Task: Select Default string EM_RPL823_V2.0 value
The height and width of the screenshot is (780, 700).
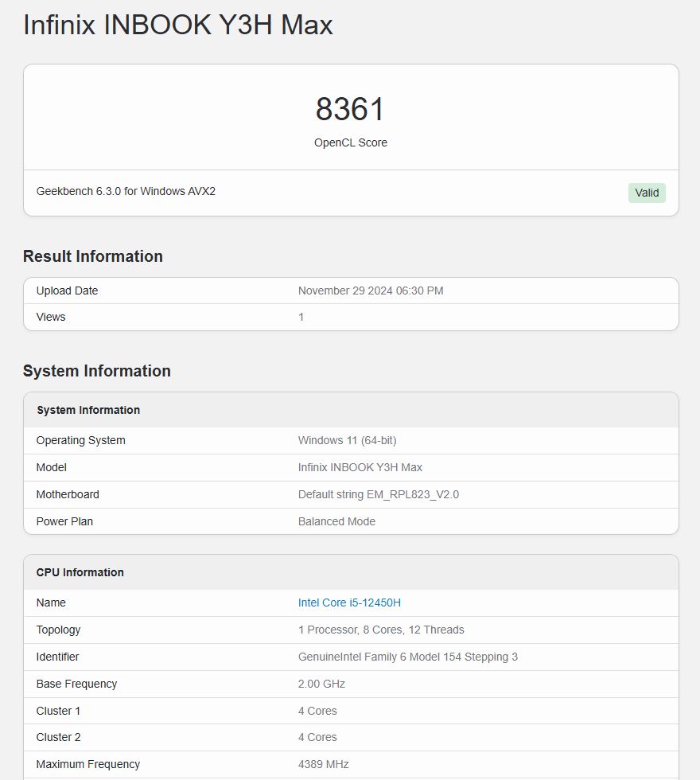Action: pos(379,494)
